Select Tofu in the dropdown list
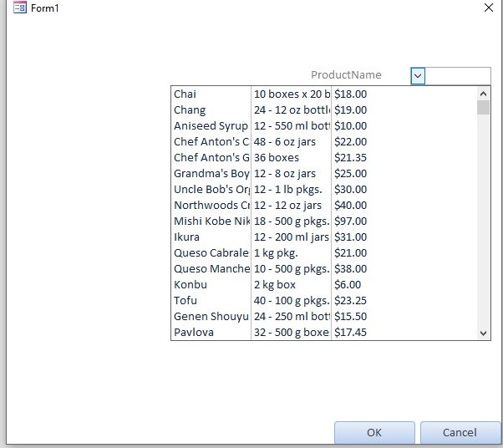 click(x=324, y=301)
